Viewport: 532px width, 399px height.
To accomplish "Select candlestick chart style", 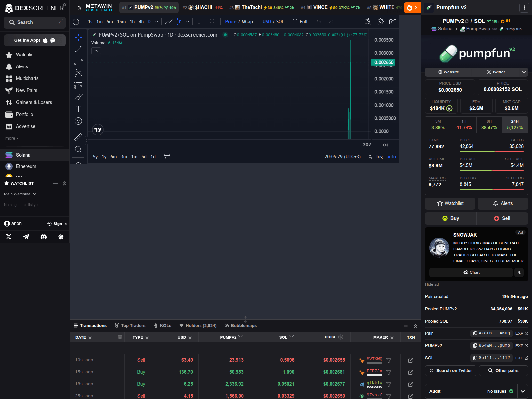I will click(x=179, y=22).
